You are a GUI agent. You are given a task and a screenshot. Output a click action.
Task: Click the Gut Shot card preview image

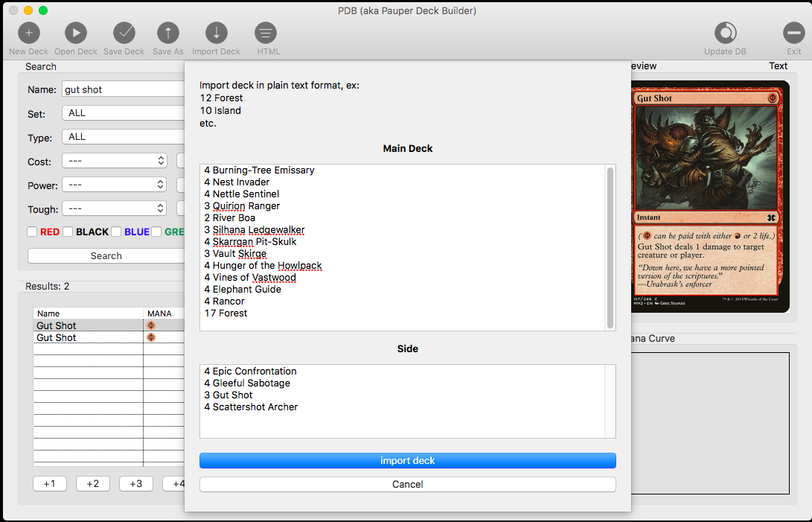click(x=710, y=197)
